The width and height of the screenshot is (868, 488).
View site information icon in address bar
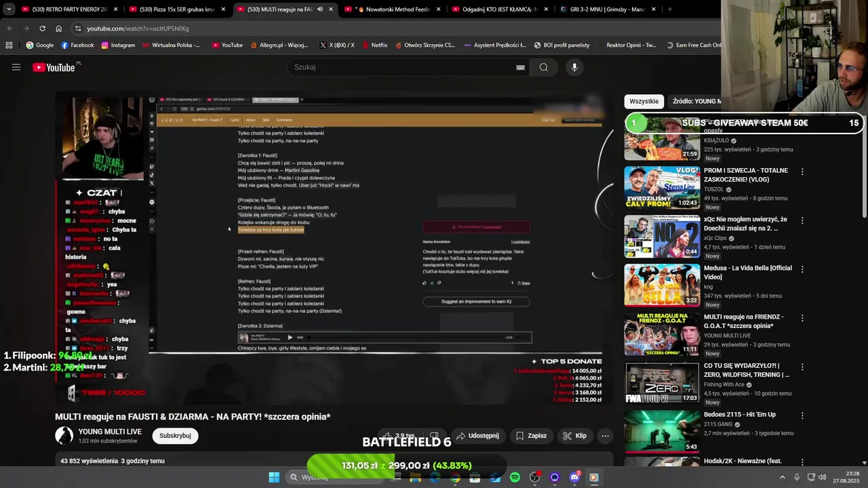pyautogui.click(x=78, y=28)
